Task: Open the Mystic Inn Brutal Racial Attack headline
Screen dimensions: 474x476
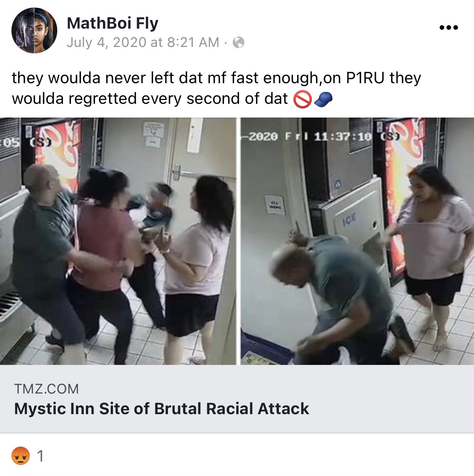Action: [x=161, y=408]
